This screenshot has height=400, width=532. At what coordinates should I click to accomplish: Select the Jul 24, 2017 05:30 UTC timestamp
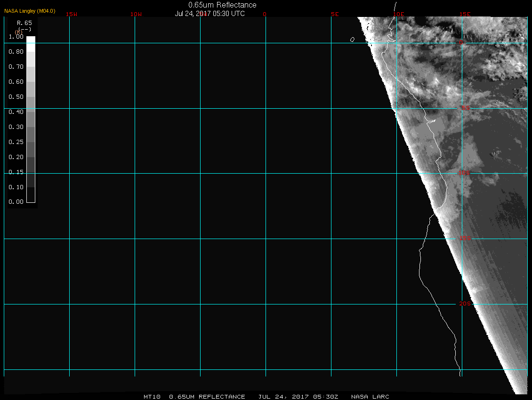tap(210, 14)
